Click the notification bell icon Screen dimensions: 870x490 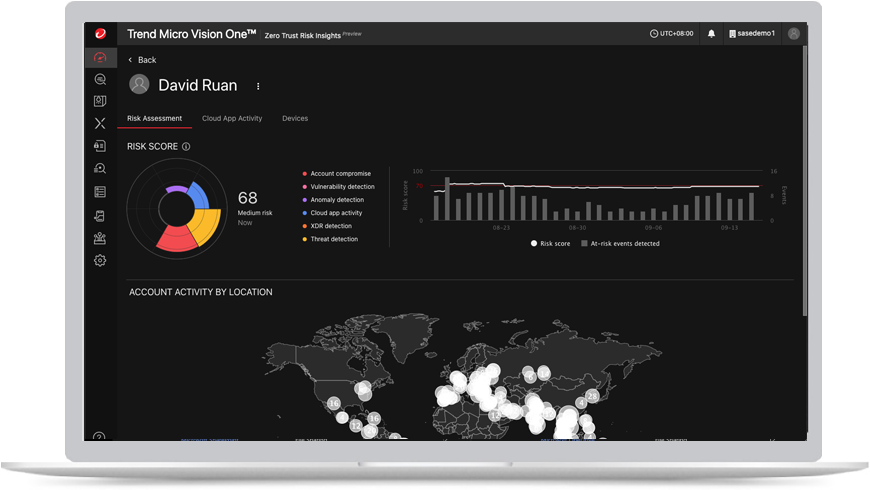pos(711,34)
